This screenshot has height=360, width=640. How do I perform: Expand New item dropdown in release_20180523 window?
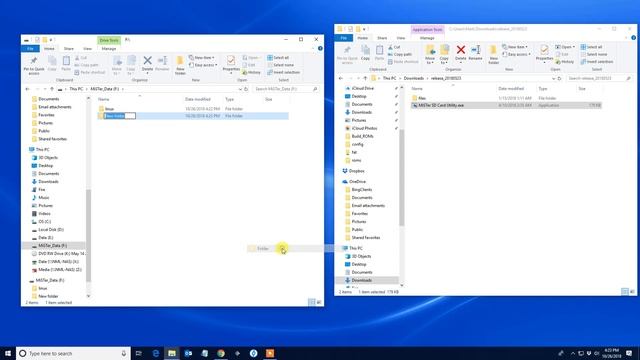click(x=515, y=47)
